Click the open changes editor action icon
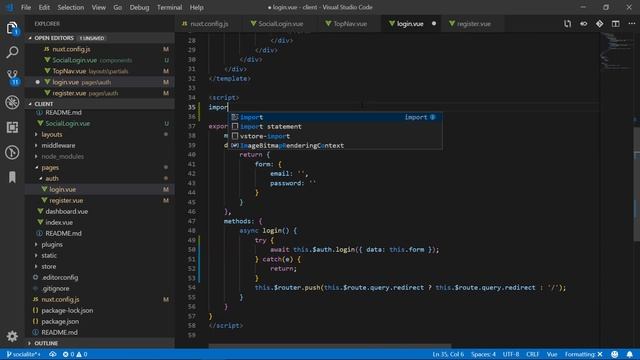The height and width of the screenshot is (360, 640). tap(568, 24)
